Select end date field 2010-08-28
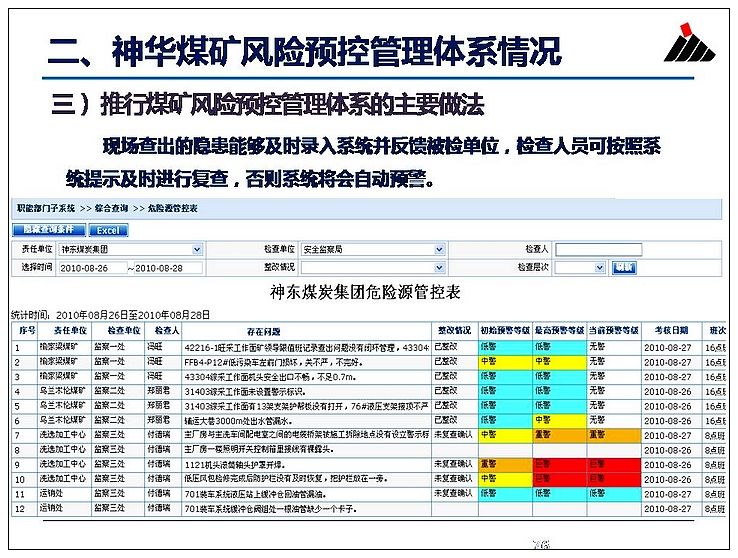738x558 pixels. pyautogui.click(x=168, y=268)
